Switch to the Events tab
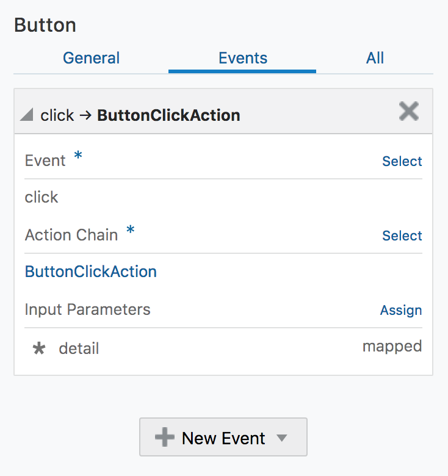The image size is (448, 476). (x=242, y=59)
